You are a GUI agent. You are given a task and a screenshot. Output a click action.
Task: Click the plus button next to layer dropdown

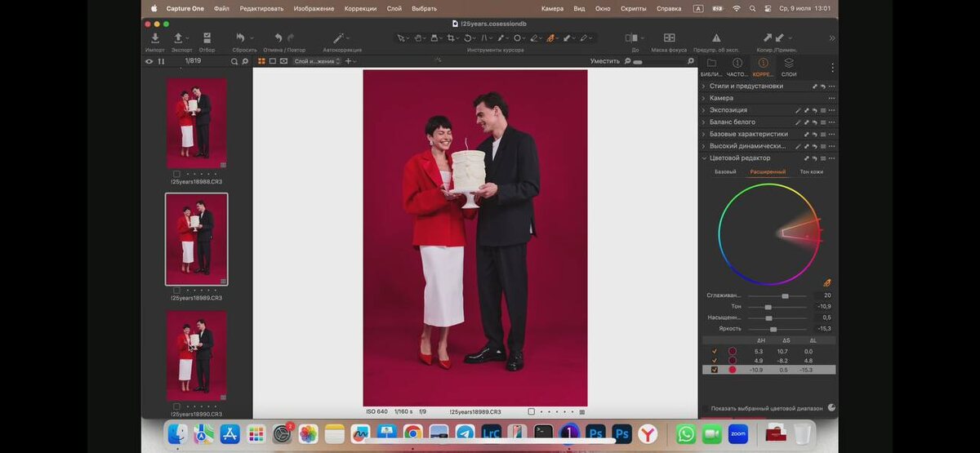click(349, 61)
